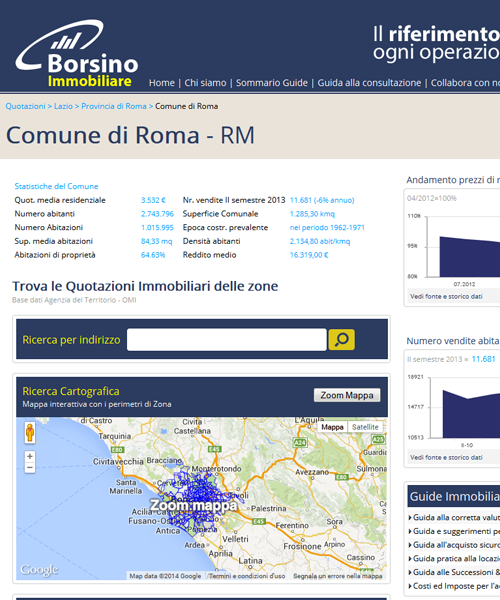Screen dimensions: 500x600
Task: Click the Zoom Mappa button
Action: pyautogui.click(x=347, y=395)
